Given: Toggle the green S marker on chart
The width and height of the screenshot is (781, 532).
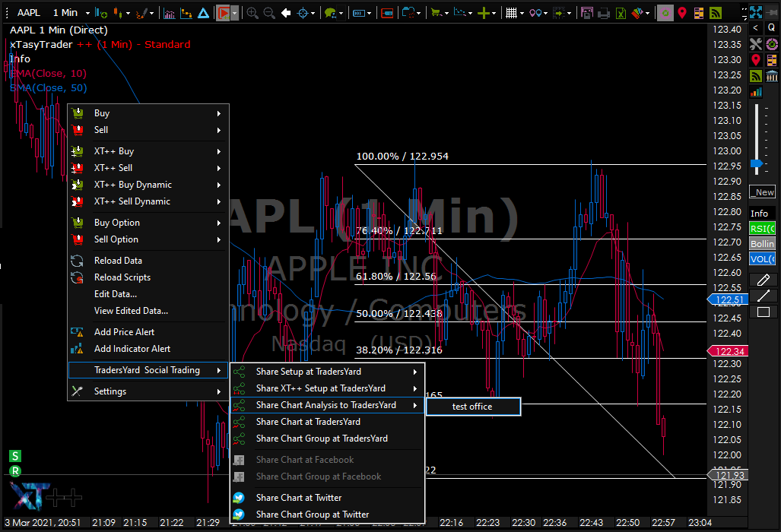Looking at the screenshot, I should coord(15,456).
